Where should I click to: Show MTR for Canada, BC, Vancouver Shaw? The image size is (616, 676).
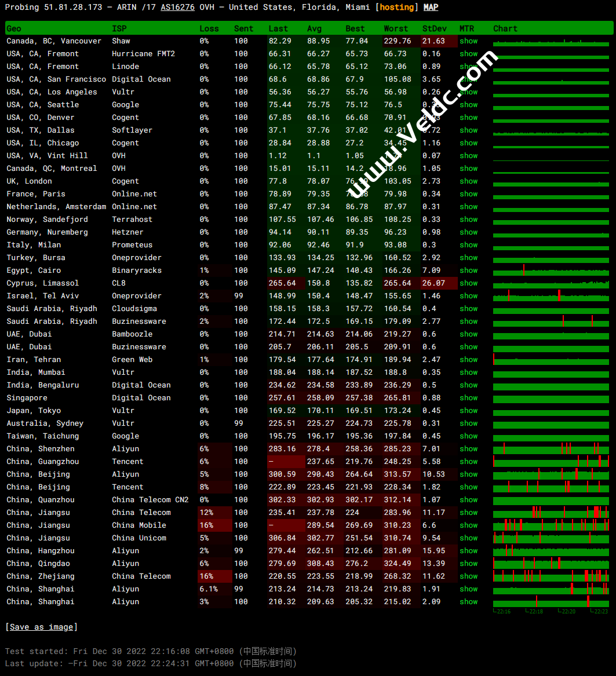pyautogui.click(x=468, y=41)
